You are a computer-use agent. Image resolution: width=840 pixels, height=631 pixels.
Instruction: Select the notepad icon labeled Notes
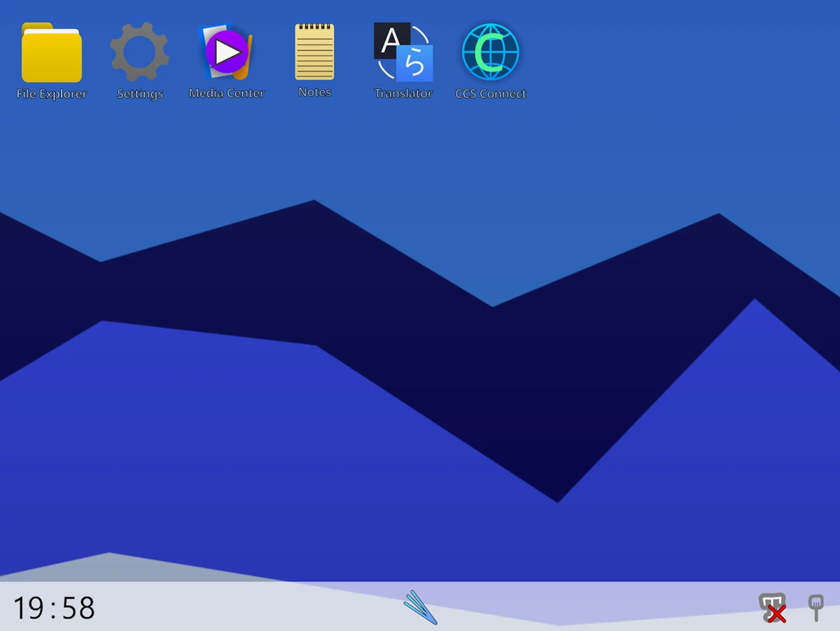314,53
